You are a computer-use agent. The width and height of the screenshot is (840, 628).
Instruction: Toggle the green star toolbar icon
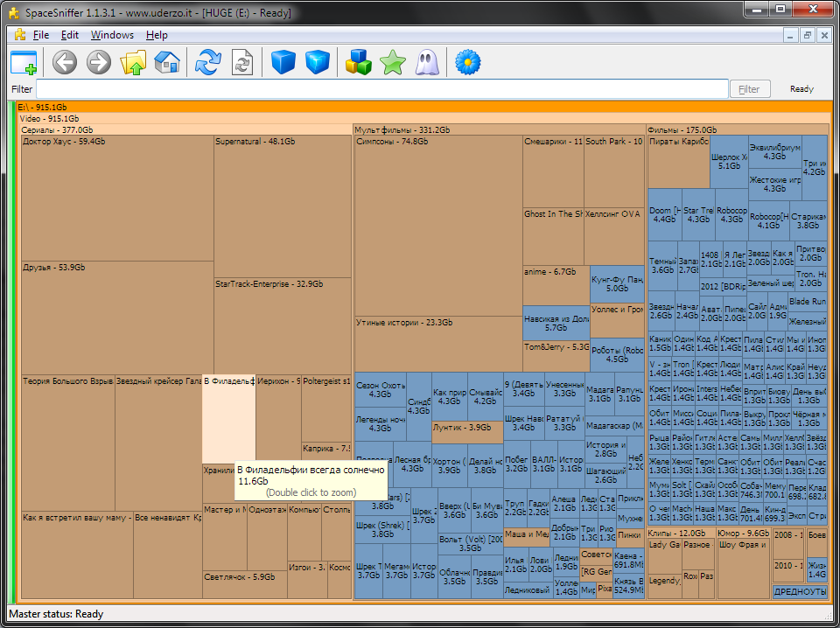(393, 62)
